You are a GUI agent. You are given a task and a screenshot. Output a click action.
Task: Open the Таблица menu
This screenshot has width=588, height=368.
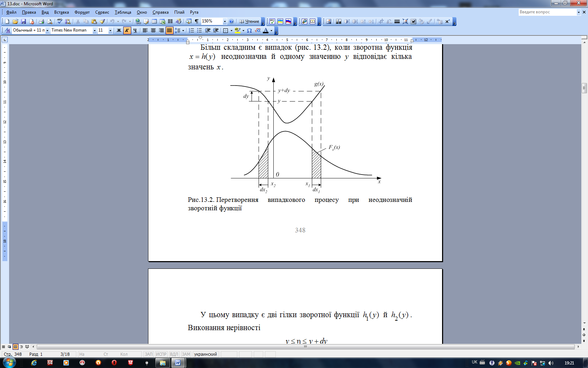point(123,12)
